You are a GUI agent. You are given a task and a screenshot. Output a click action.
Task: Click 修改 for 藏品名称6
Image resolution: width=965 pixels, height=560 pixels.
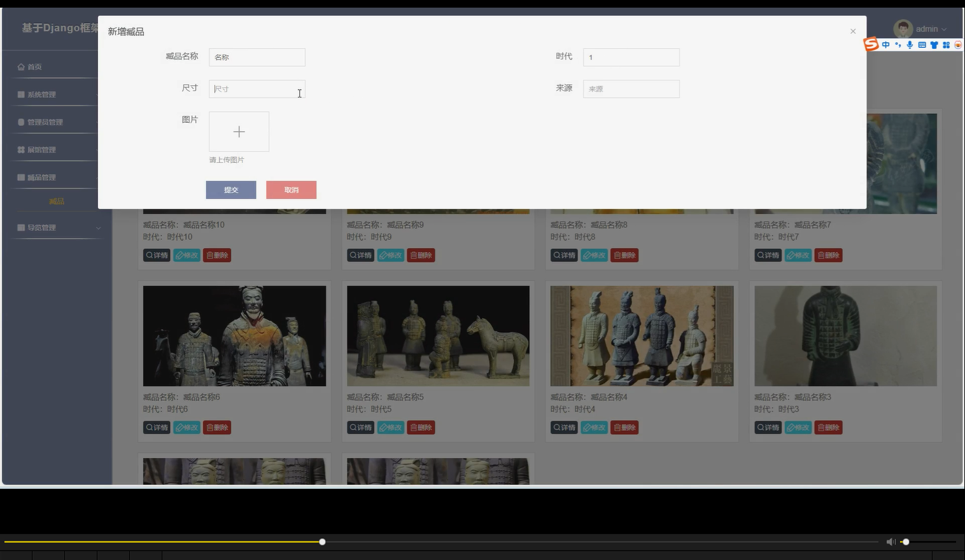point(187,428)
